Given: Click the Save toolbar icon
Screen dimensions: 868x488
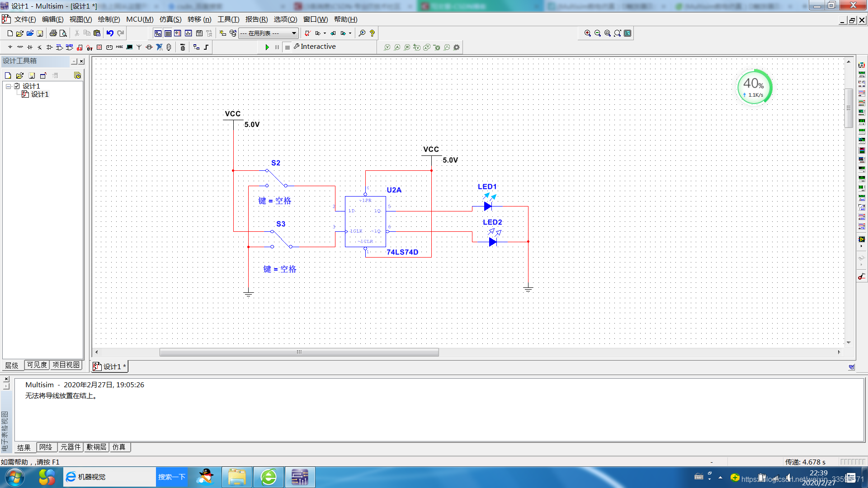Looking at the screenshot, I should tap(40, 33).
